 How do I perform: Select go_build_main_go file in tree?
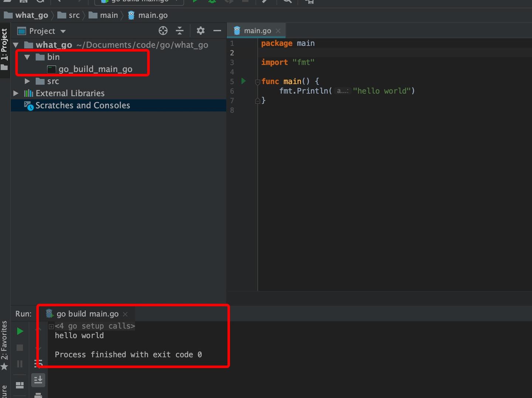(95, 69)
